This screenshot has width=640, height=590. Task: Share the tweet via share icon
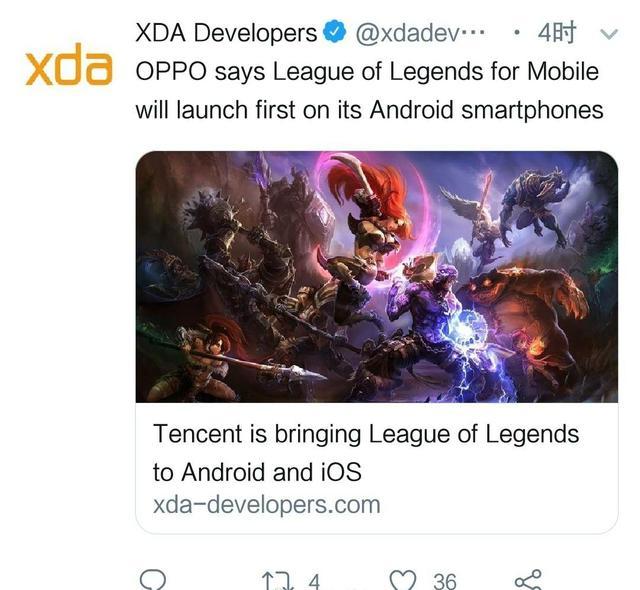(x=528, y=579)
